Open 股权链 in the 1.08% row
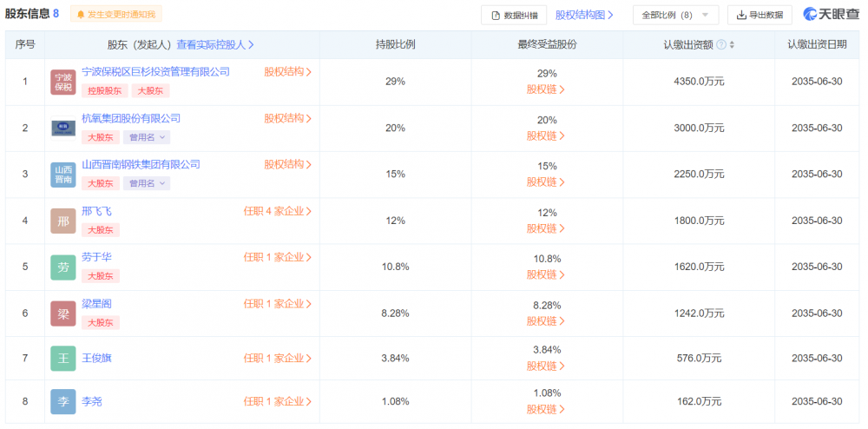 pyautogui.click(x=546, y=410)
